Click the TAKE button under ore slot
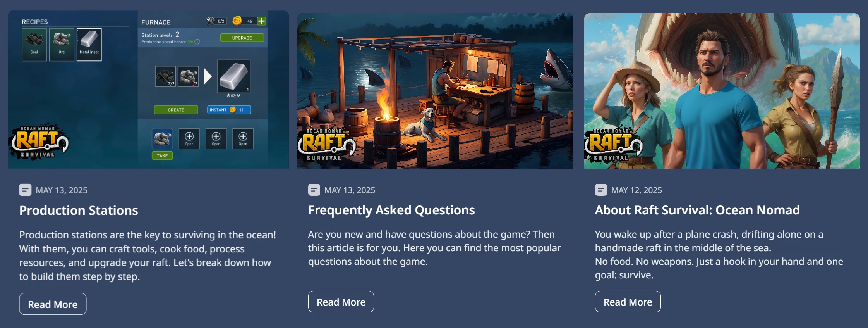868x328 pixels. coord(162,155)
